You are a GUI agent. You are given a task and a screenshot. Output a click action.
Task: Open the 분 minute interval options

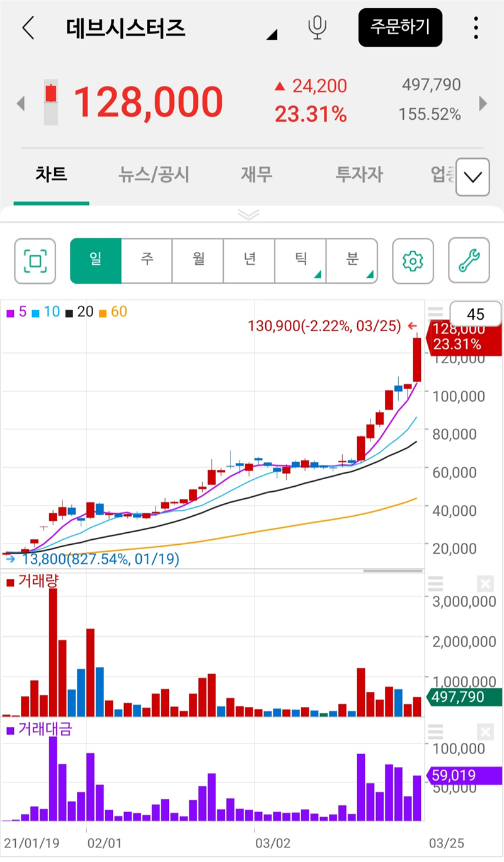352,260
